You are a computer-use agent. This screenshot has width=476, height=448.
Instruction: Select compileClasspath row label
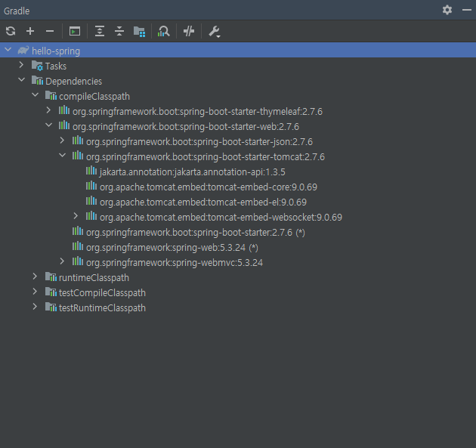point(94,97)
